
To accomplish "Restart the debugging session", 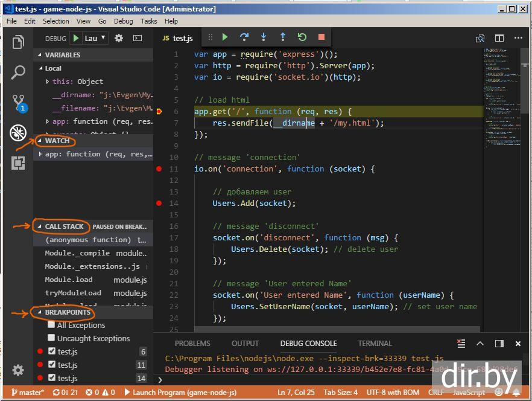I will (302, 37).
